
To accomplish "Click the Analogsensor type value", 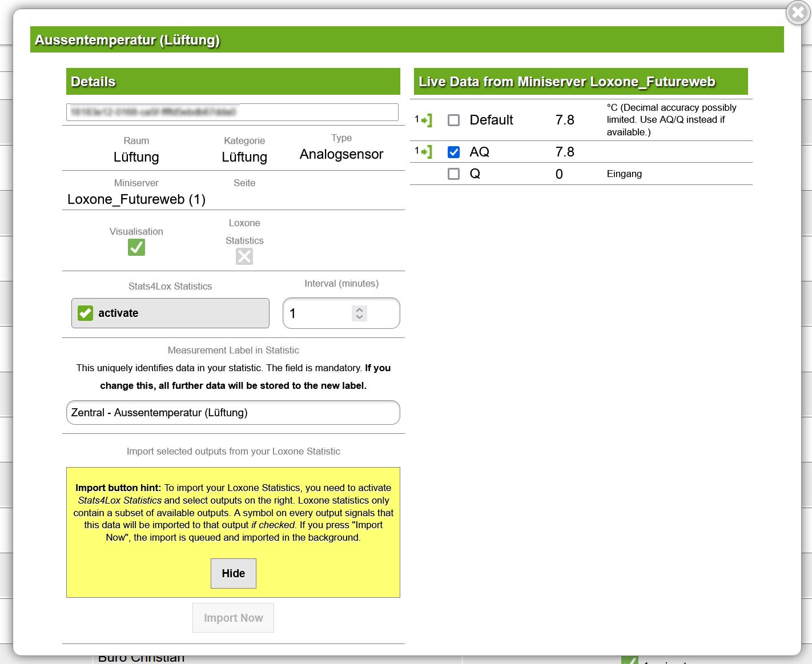I will [341, 154].
